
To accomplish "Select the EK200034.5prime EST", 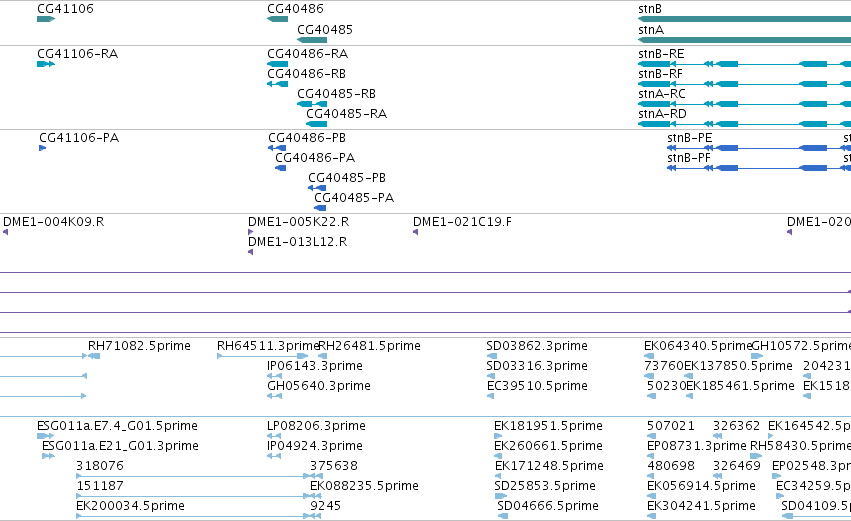I will tap(193, 516).
